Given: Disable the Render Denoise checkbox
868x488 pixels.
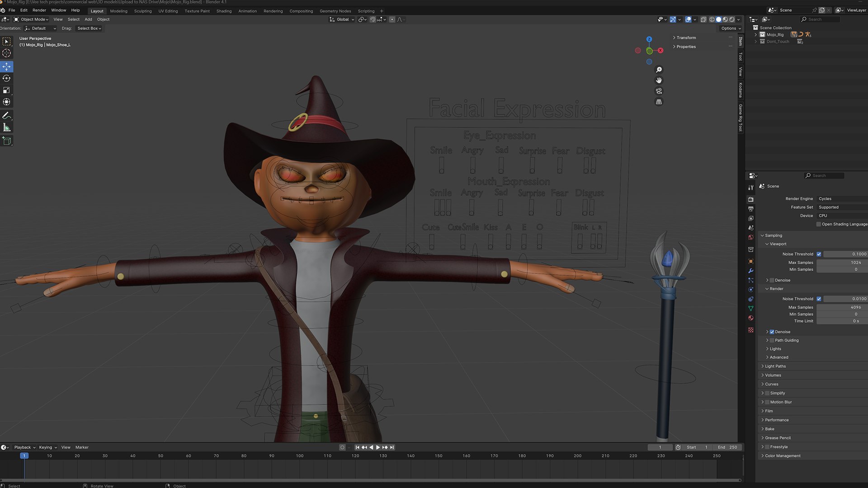Looking at the screenshot, I should (772, 332).
